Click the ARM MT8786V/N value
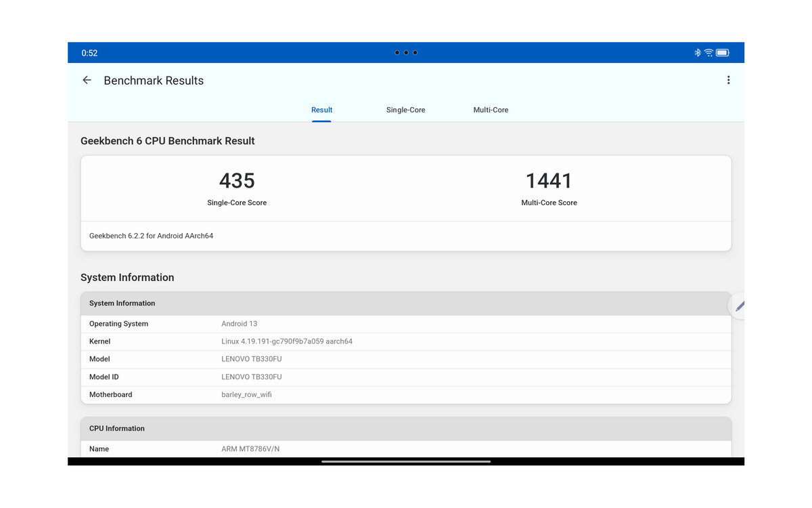812x508 pixels. click(x=250, y=449)
